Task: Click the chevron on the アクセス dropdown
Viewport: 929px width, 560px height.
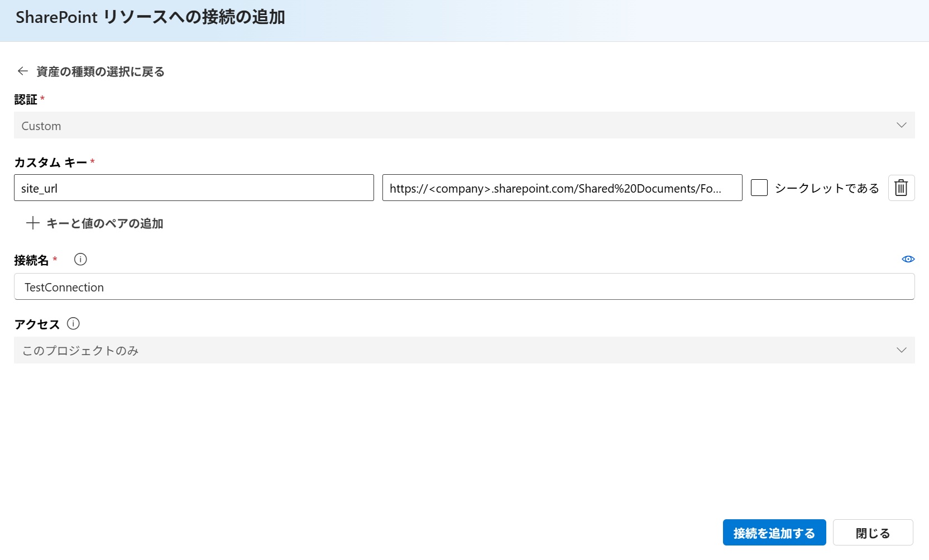Action: (x=901, y=350)
